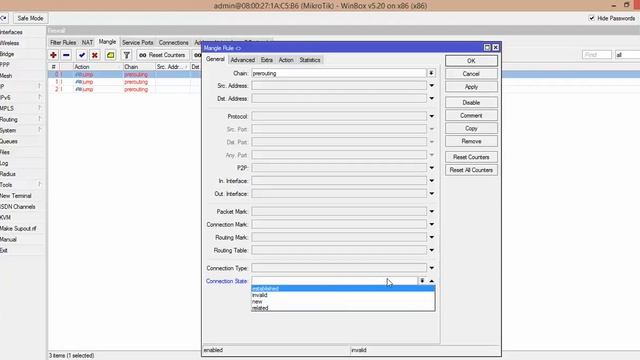Click the Cancel button
This screenshot has height=360, width=640.
(x=471, y=74)
